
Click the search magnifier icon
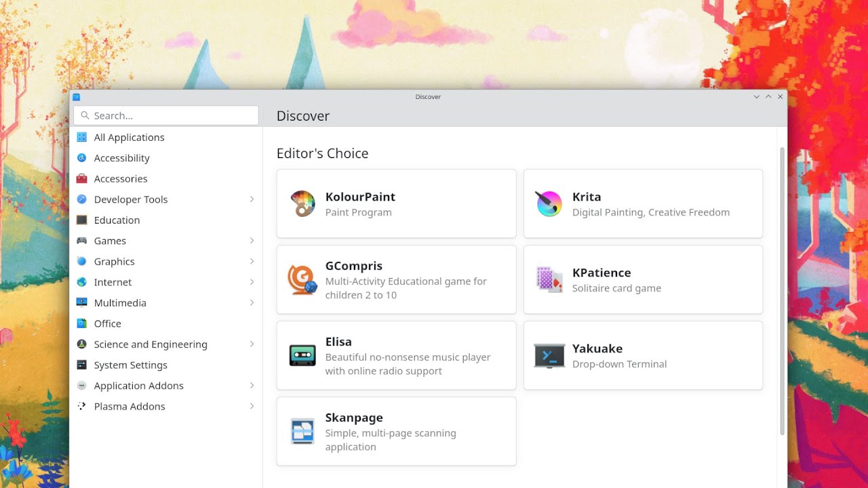pyautogui.click(x=85, y=115)
